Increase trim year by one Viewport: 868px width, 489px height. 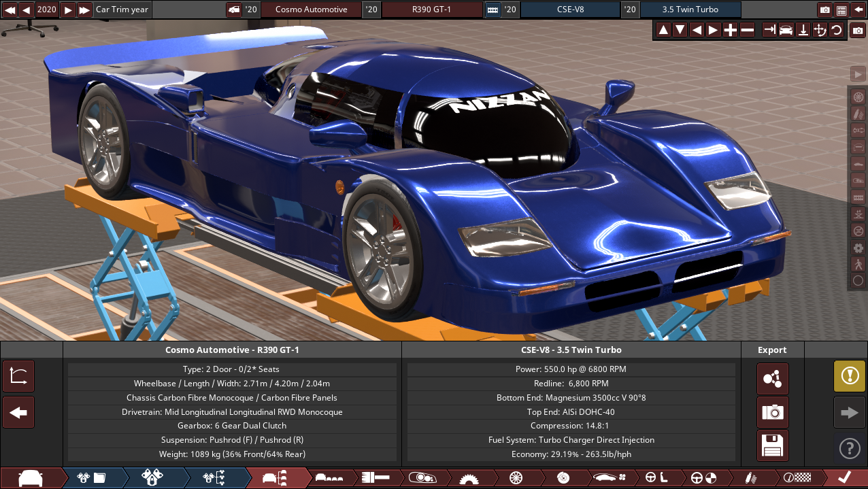(x=68, y=10)
